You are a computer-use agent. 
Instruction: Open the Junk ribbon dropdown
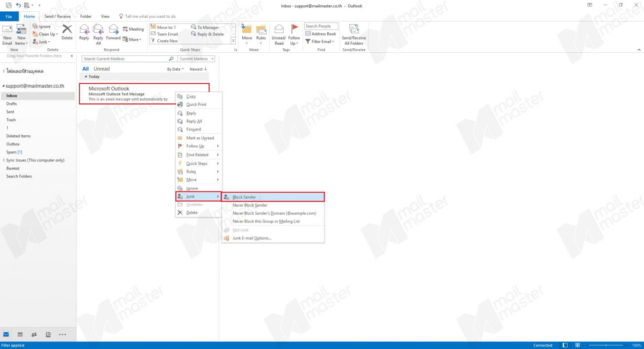[41, 42]
